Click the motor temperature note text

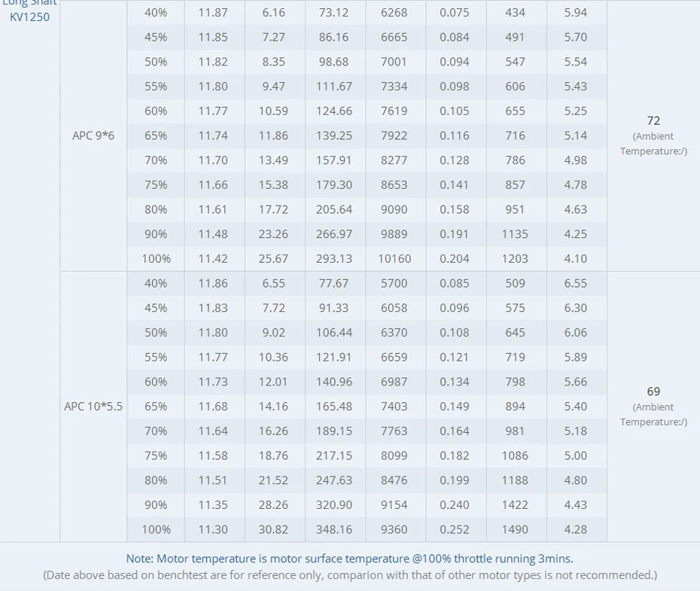[350, 559]
